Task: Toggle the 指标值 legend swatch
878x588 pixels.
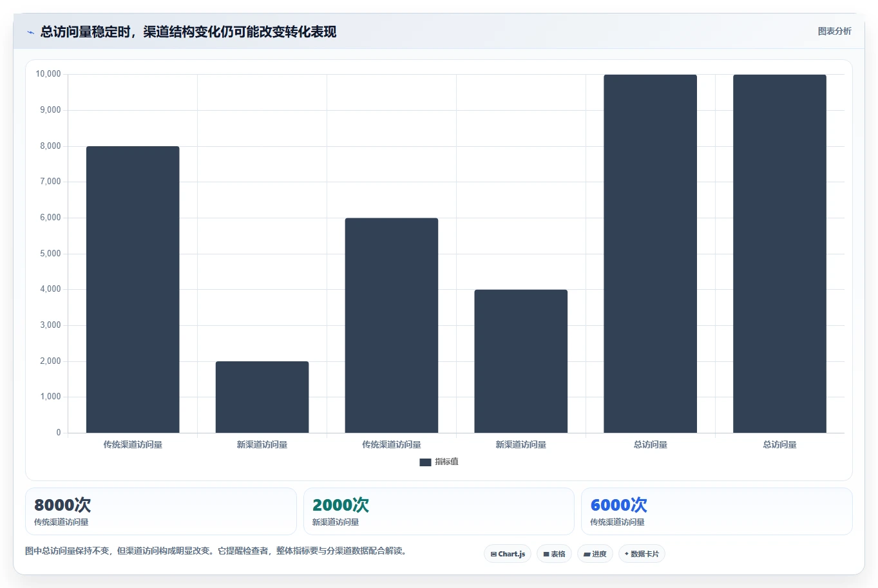Action: [425, 462]
